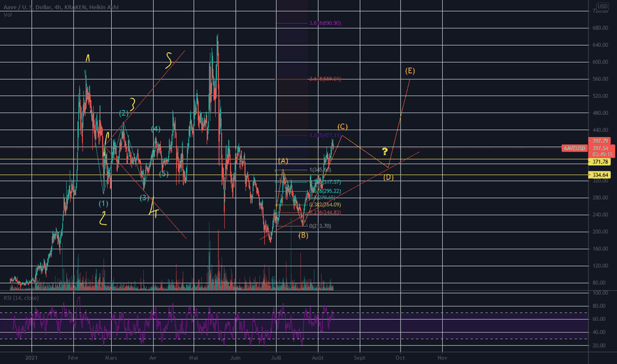Click Sept on the time axis
This screenshot has height=364, width=617.
[359, 357]
